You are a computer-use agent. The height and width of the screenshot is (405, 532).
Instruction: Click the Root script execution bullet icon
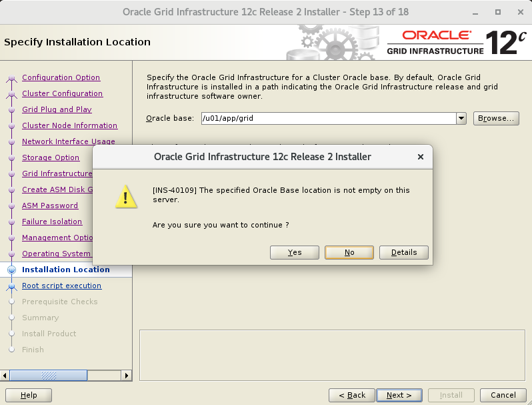click(12, 286)
